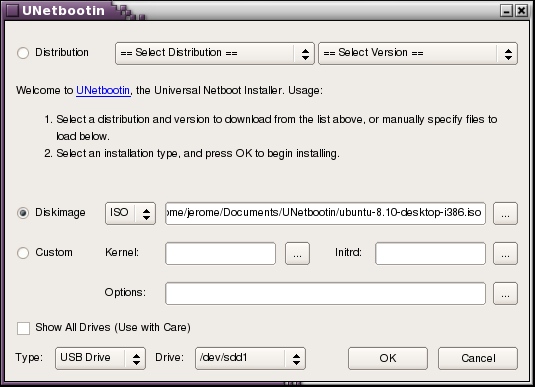Browse for Options file with ... button
The image size is (535, 387).
[505, 293]
